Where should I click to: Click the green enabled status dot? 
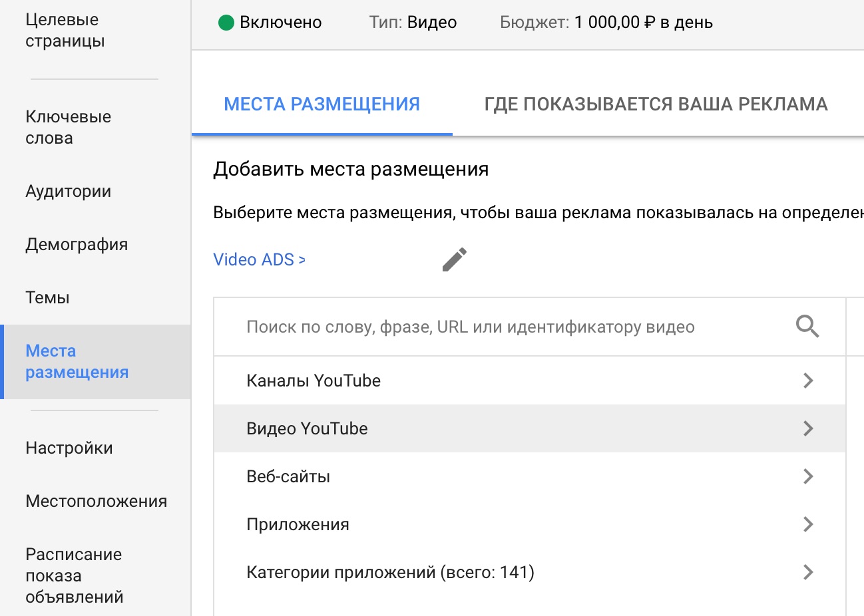pyautogui.click(x=226, y=23)
